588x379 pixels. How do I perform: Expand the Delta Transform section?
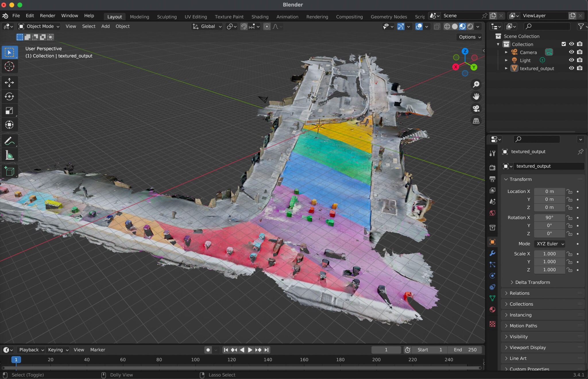pos(532,282)
